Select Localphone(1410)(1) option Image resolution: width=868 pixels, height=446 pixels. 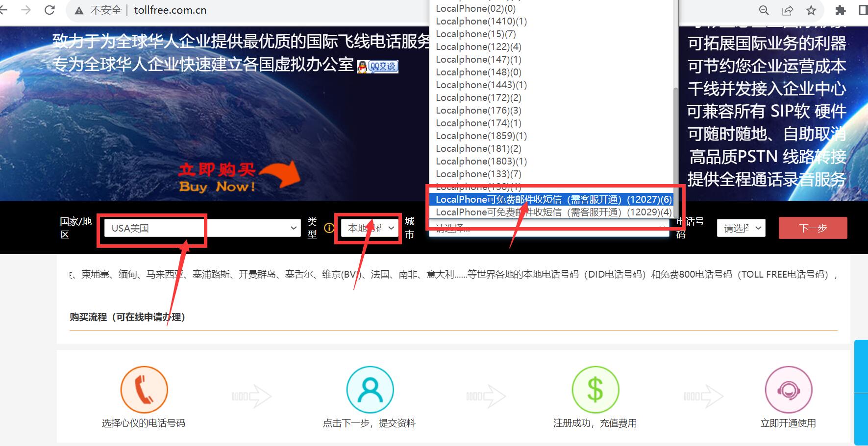551,21
